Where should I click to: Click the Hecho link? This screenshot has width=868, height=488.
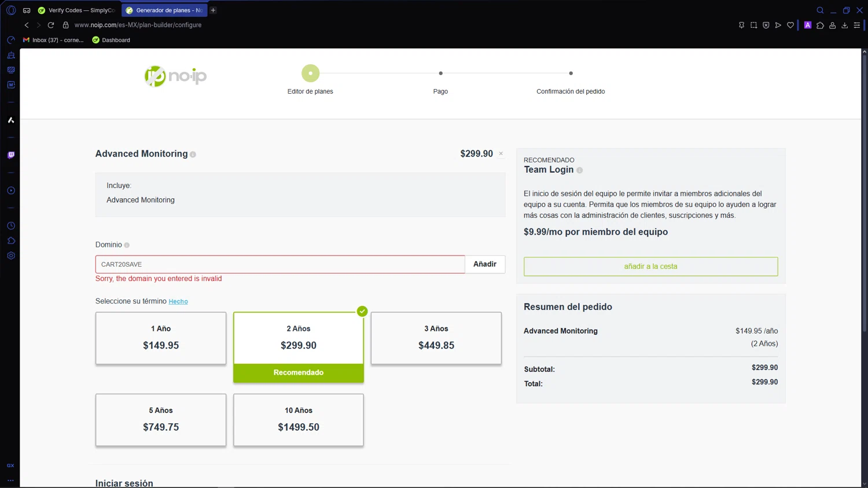tap(178, 301)
